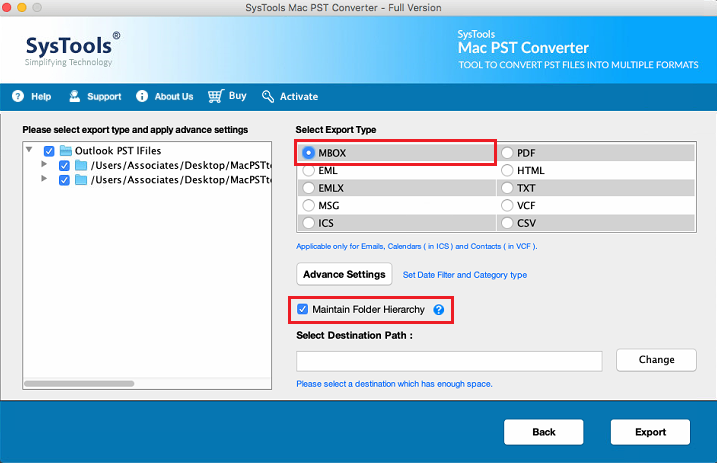The image size is (717, 463).
Task: Expand the second PST file path node
Action: (44, 178)
